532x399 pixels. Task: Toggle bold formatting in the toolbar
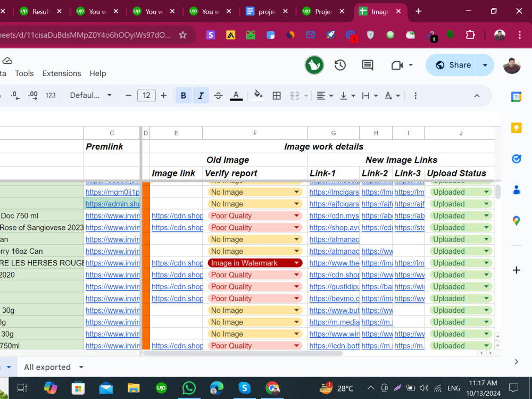(x=183, y=96)
